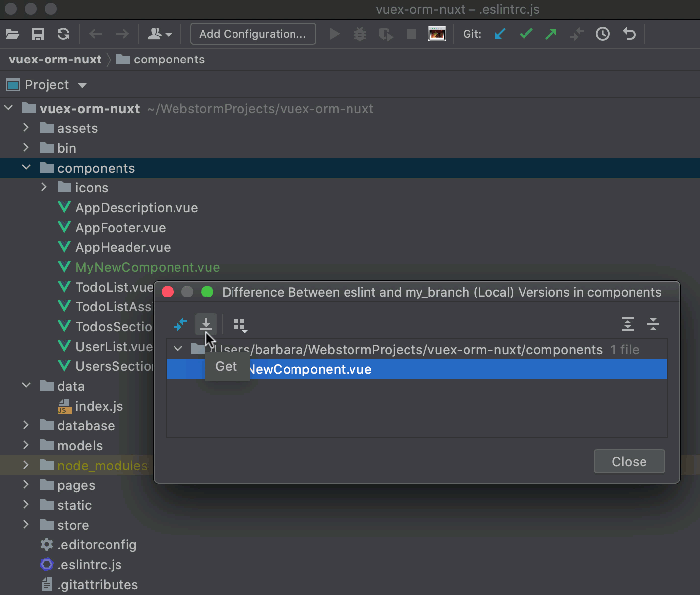This screenshot has width=700, height=595.
Task: Click the Open folder toolbar icon
Action: [x=12, y=34]
